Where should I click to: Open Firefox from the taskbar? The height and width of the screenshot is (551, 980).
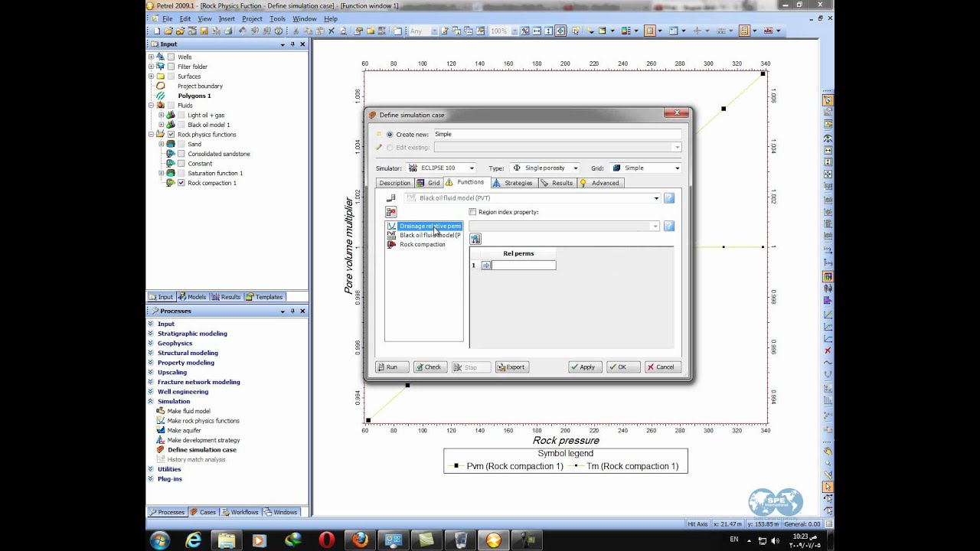[361, 540]
